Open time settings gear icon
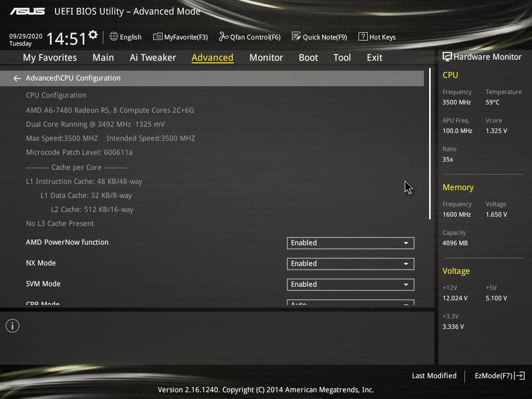 [93, 35]
